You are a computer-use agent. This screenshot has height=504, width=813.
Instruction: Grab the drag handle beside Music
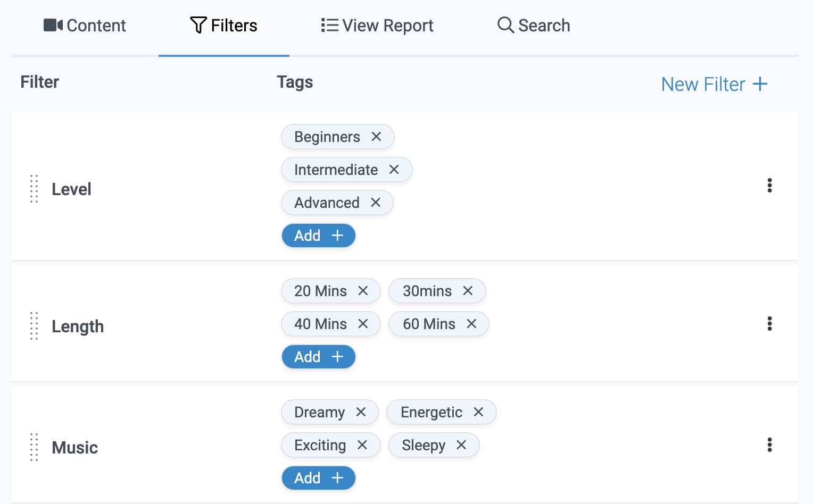pos(34,447)
